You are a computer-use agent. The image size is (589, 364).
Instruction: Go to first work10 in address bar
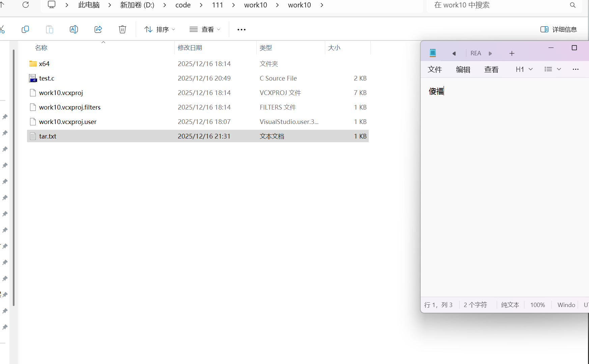click(x=255, y=5)
